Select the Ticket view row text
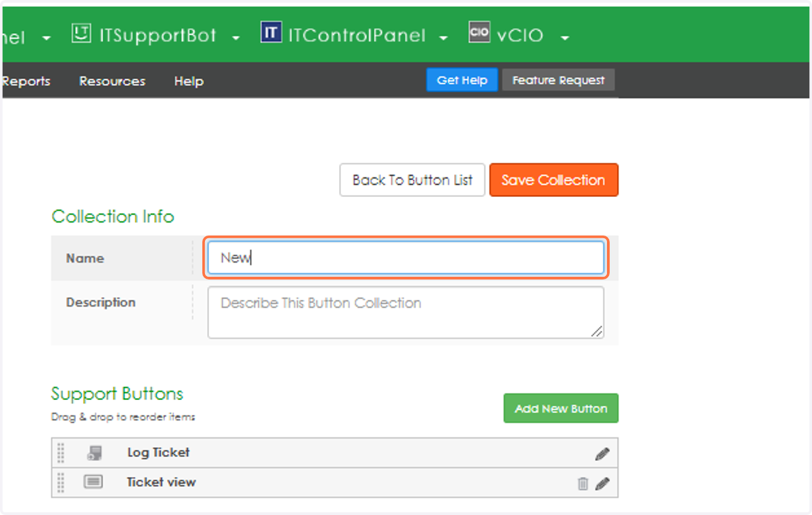This screenshot has height=515, width=812. (x=161, y=483)
